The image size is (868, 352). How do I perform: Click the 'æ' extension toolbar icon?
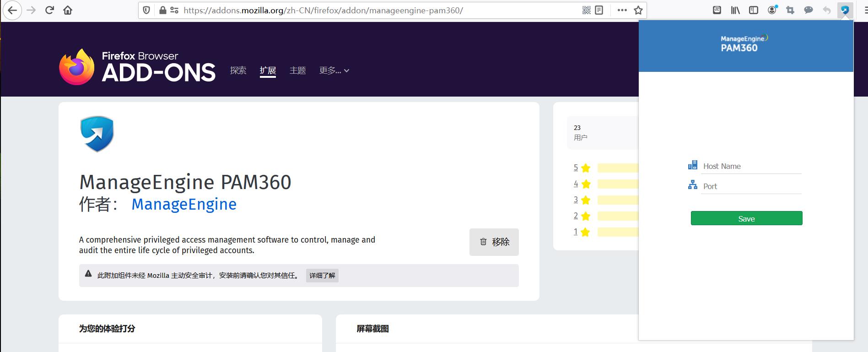[717, 10]
